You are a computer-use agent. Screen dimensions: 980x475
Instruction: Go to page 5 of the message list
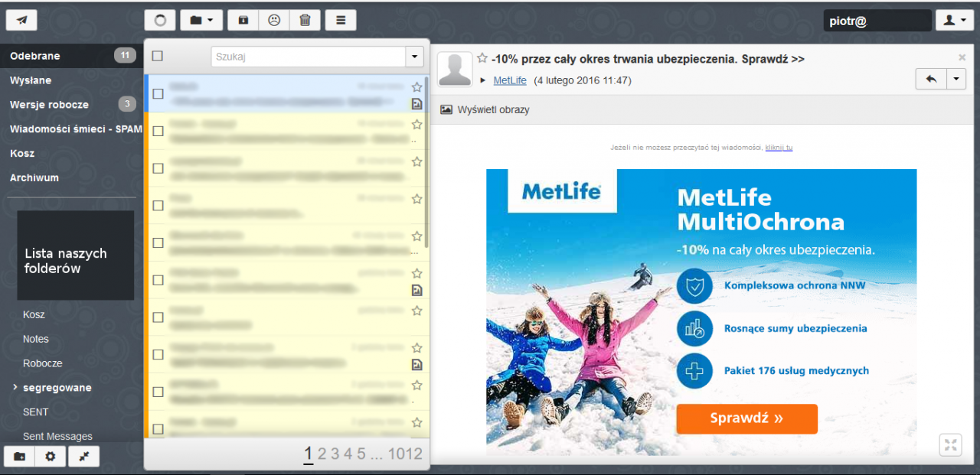(361, 454)
